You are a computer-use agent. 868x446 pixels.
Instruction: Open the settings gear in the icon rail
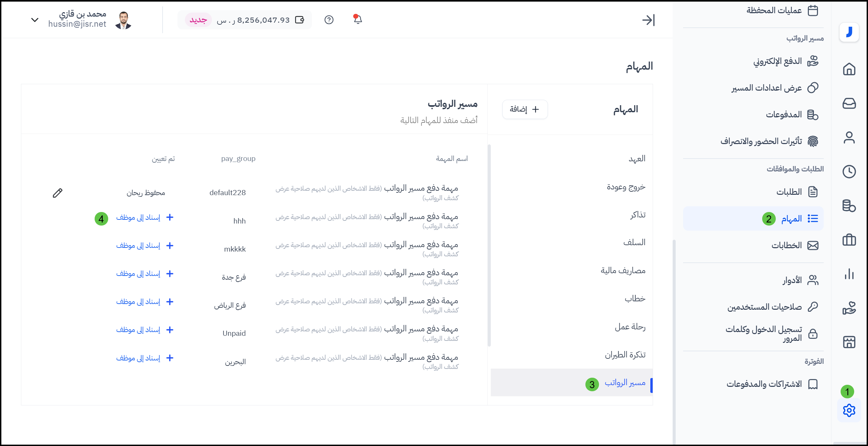(849, 410)
